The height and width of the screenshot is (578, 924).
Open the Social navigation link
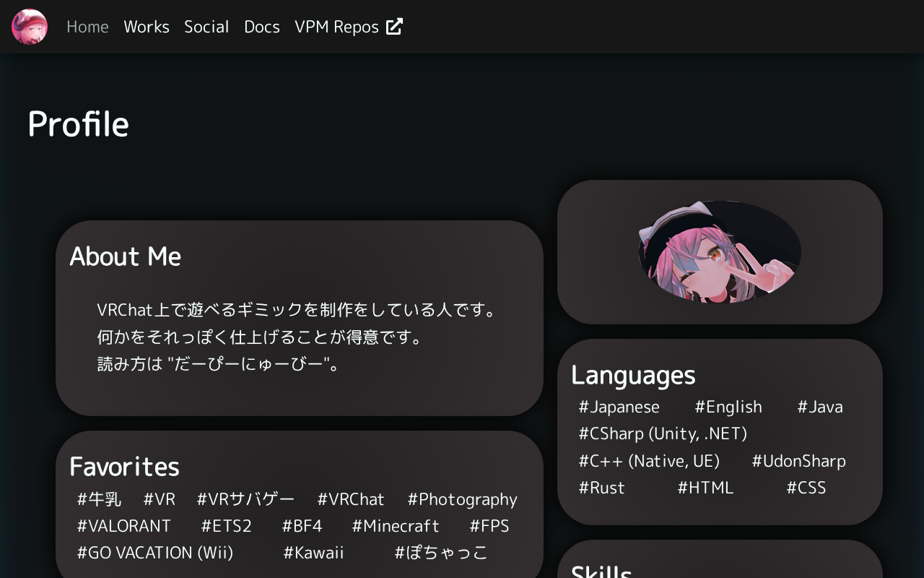[206, 27]
